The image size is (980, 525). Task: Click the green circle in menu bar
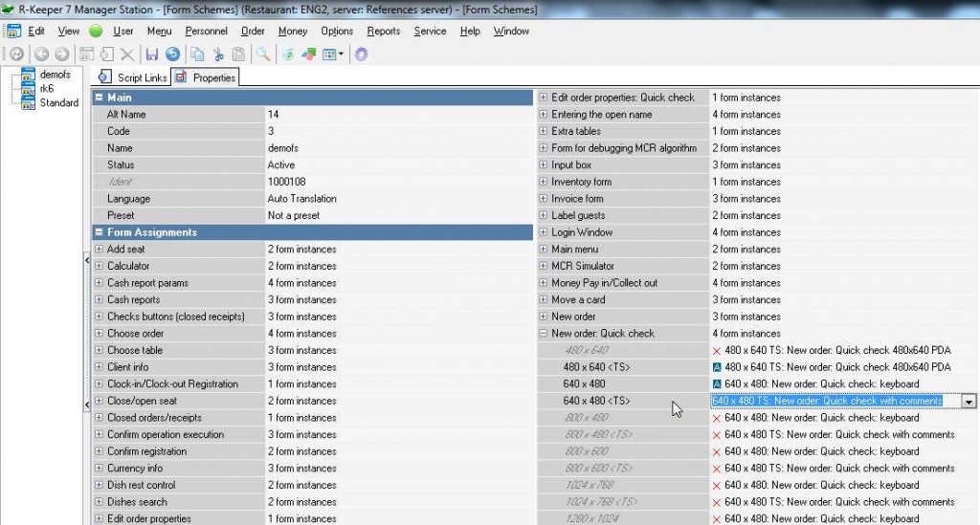coord(96,31)
